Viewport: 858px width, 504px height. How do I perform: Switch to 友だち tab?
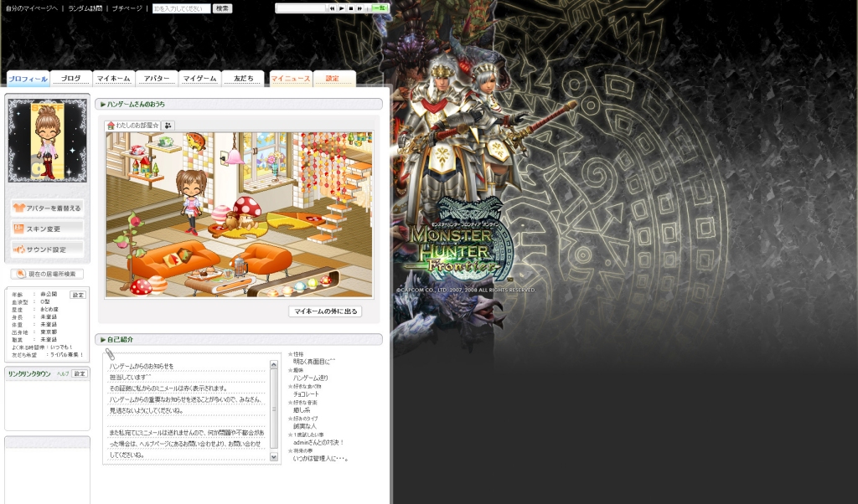[x=243, y=79]
